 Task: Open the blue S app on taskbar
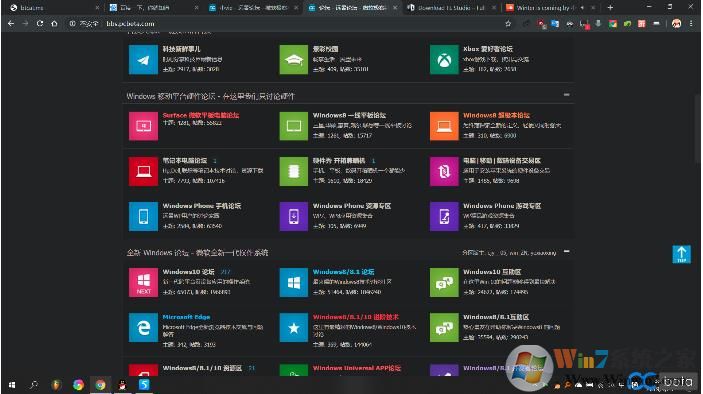[144, 385]
